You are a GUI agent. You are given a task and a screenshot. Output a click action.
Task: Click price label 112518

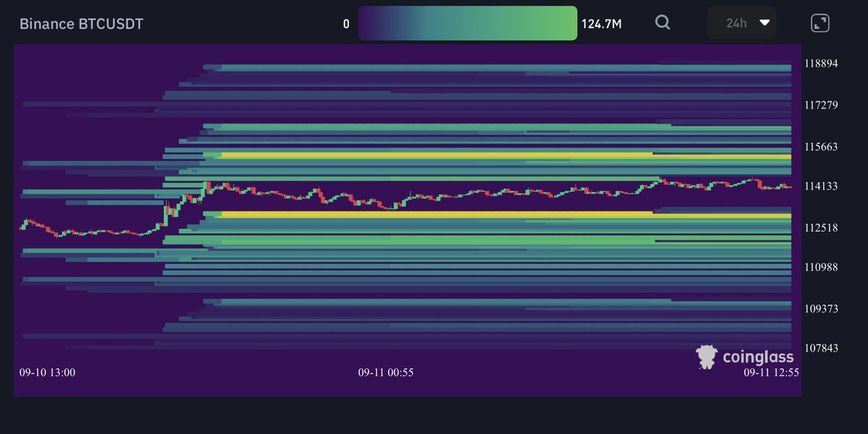click(821, 228)
